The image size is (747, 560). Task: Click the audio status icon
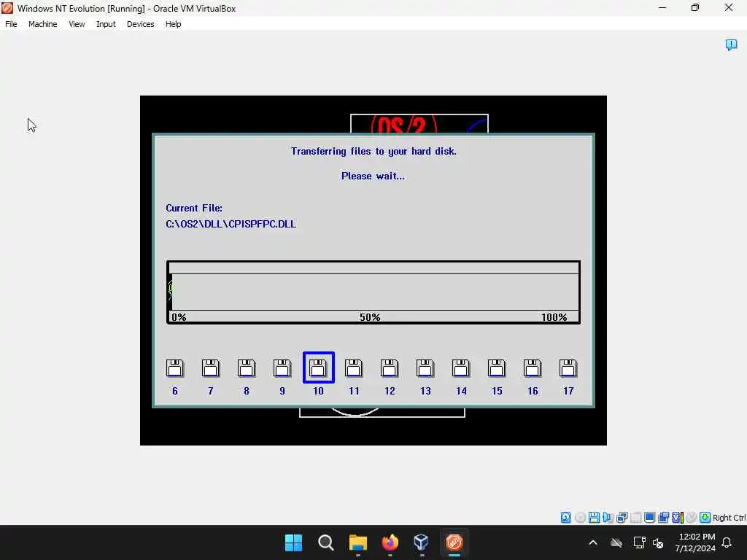pos(608,517)
